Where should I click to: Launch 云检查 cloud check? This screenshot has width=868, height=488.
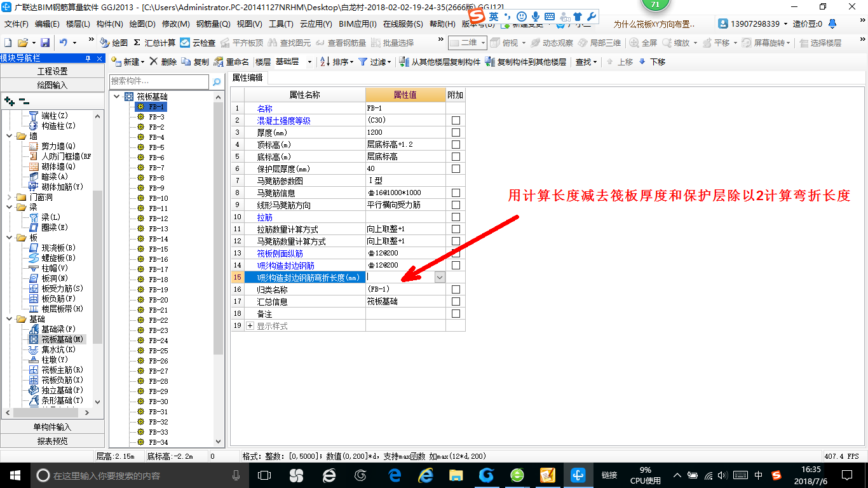click(x=198, y=43)
